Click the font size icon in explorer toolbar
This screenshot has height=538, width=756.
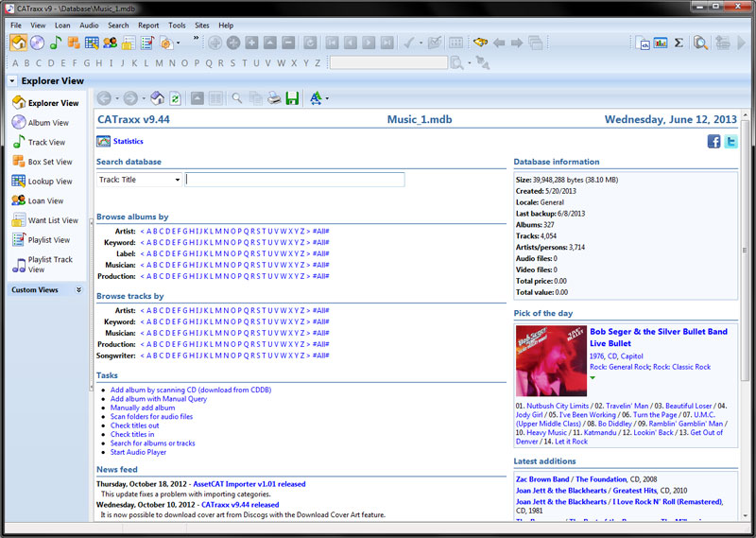tap(316, 98)
